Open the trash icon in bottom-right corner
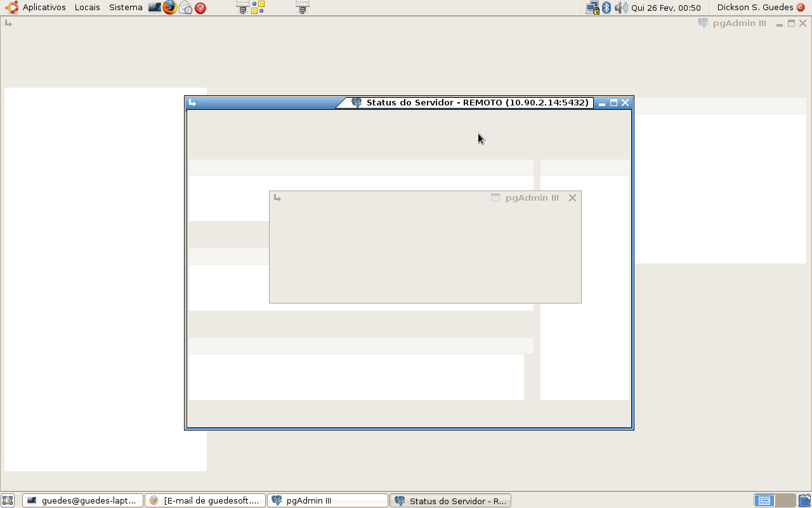This screenshot has width=812, height=508. click(804, 500)
